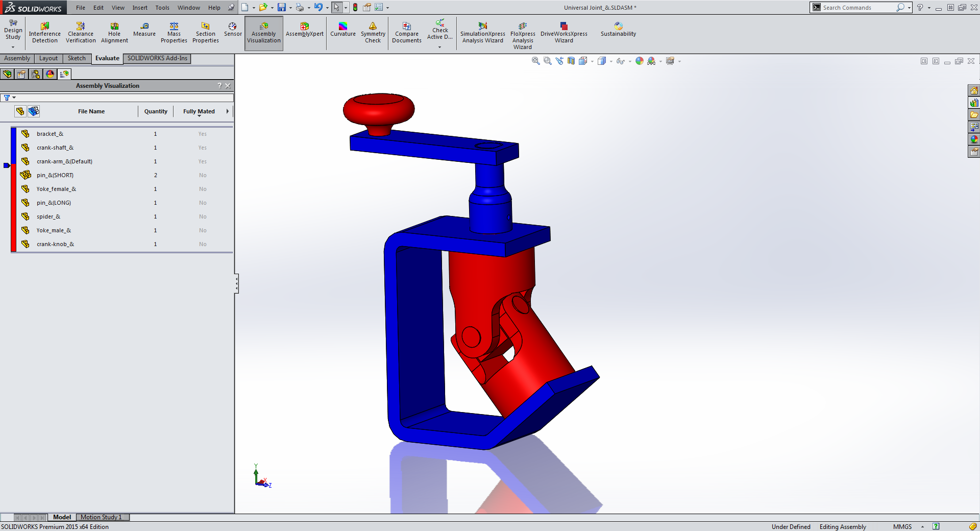980x531 pixels.
Task: Toggle the flat/nested view button
Action: tap(20, 111)
